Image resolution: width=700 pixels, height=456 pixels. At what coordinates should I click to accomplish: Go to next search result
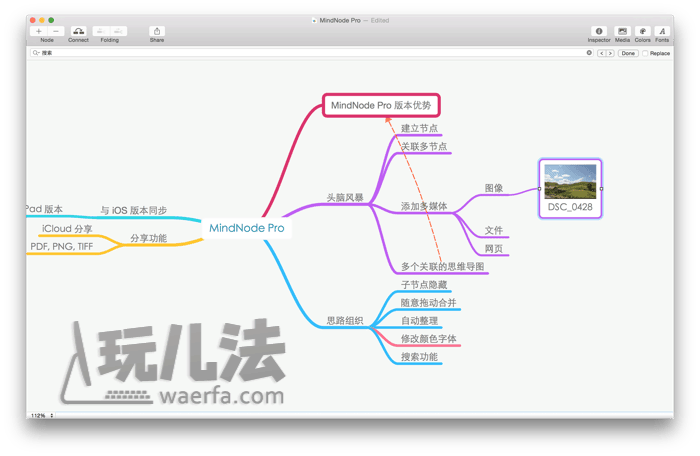[x=610, y=53]
